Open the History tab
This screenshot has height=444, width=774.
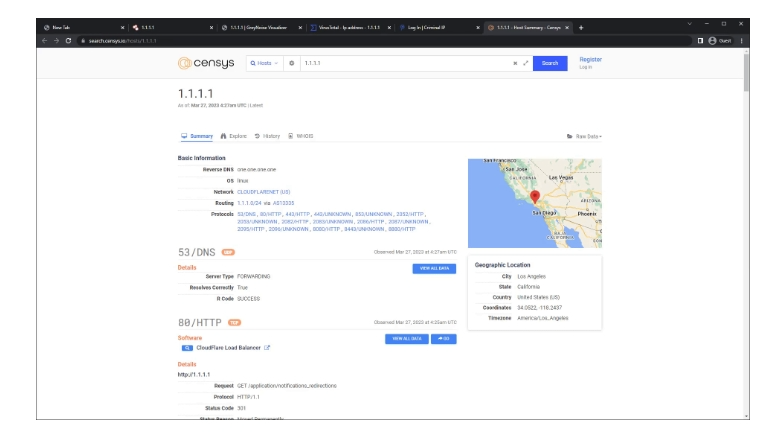click(x=268, y=136)
